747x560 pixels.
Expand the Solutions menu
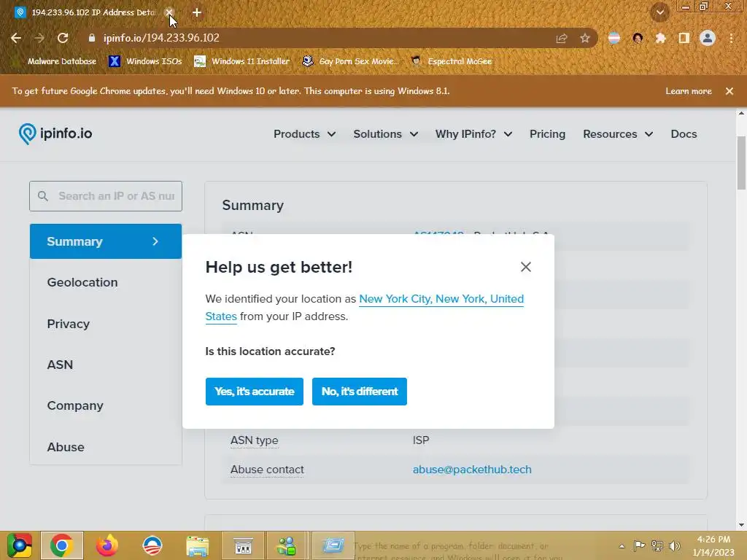pos(385,134)
